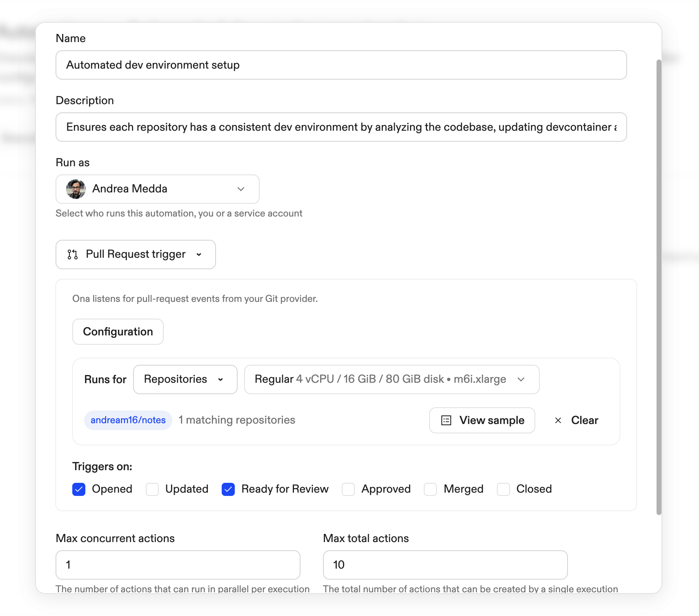This screenshot has height=616, width=699.
Task: Click Andrea Medda's avatar photo
Action: 75,189
